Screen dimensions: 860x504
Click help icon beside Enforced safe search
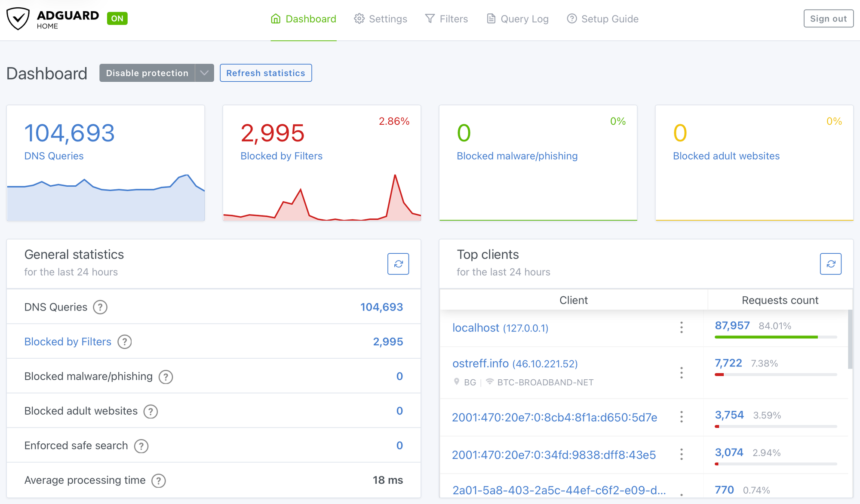[141, 446]
